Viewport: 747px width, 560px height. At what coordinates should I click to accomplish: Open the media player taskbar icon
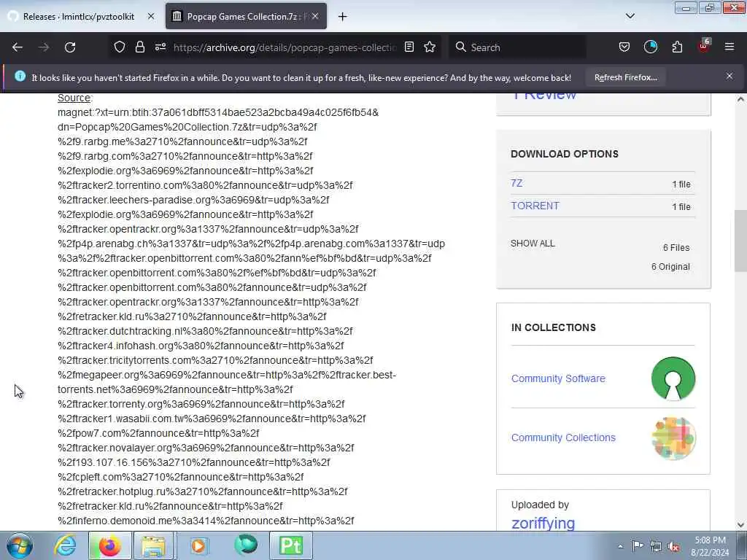tap(198, 545)
